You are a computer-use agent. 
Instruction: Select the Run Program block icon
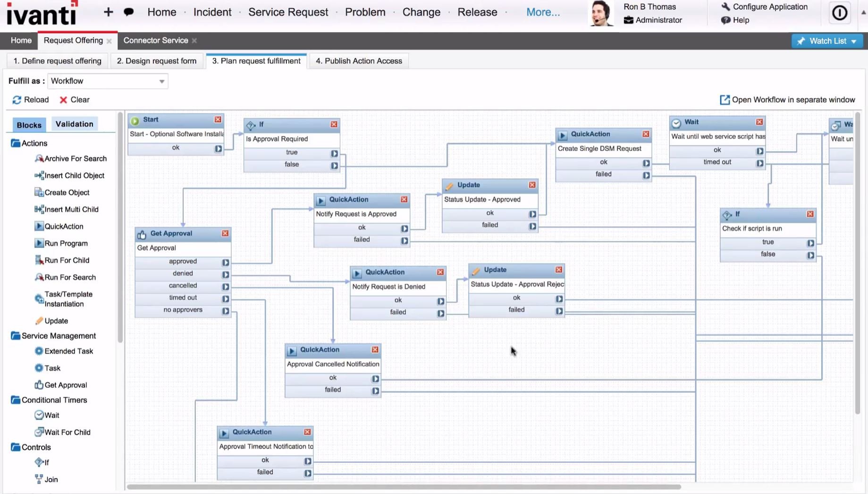click(x=39, y=243)
